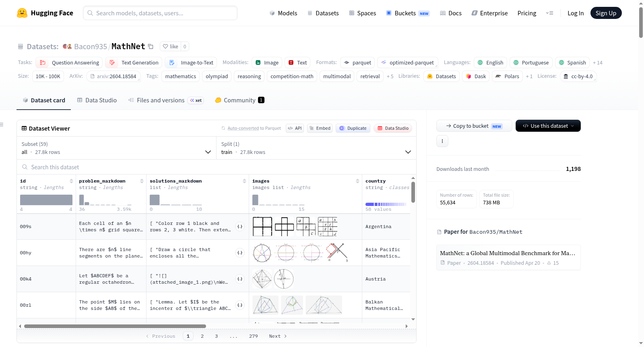The image size is (644, 347).
Task: Expand the left sidebar handle icon
Action: click(2, 125)
